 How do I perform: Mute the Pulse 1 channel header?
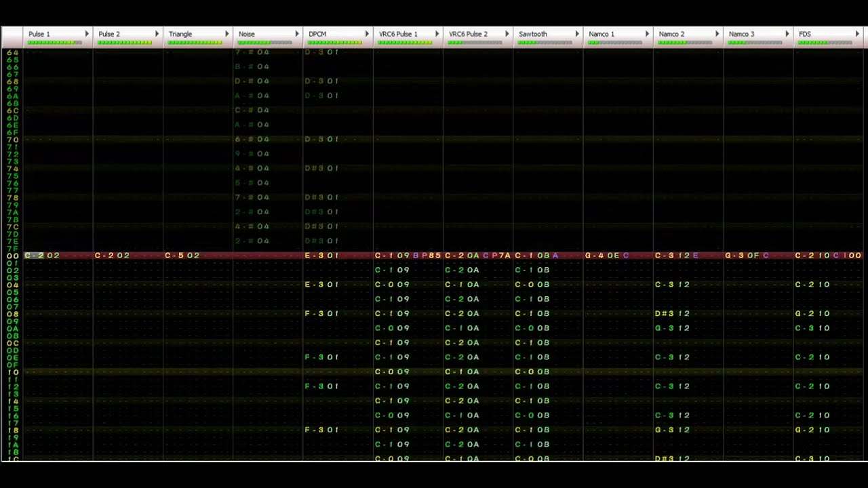[58, 37]
